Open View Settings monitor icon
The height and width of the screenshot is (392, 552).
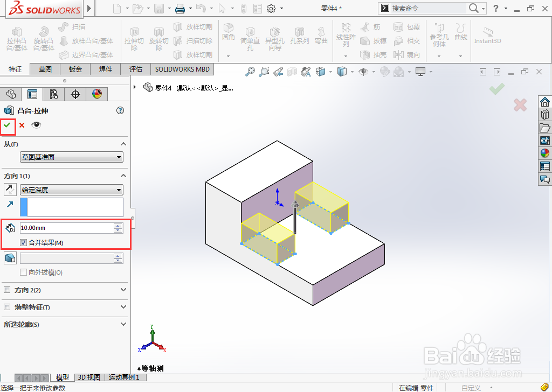click(x=420, y=72)
